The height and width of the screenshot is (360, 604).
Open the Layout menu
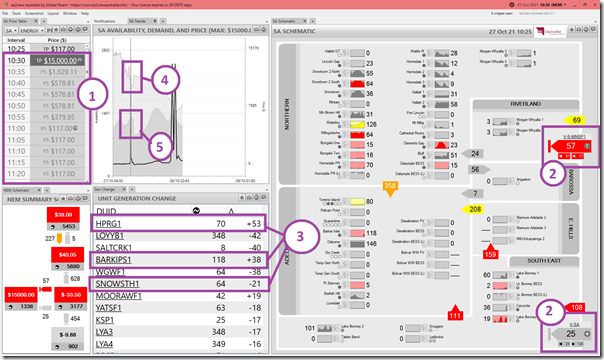click(x=53, y=13)
